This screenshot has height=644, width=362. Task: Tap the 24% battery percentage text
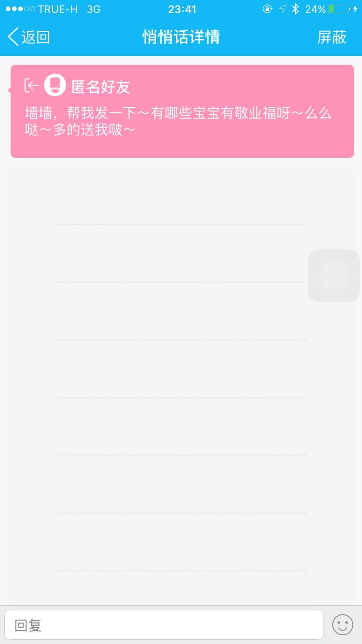315,9
